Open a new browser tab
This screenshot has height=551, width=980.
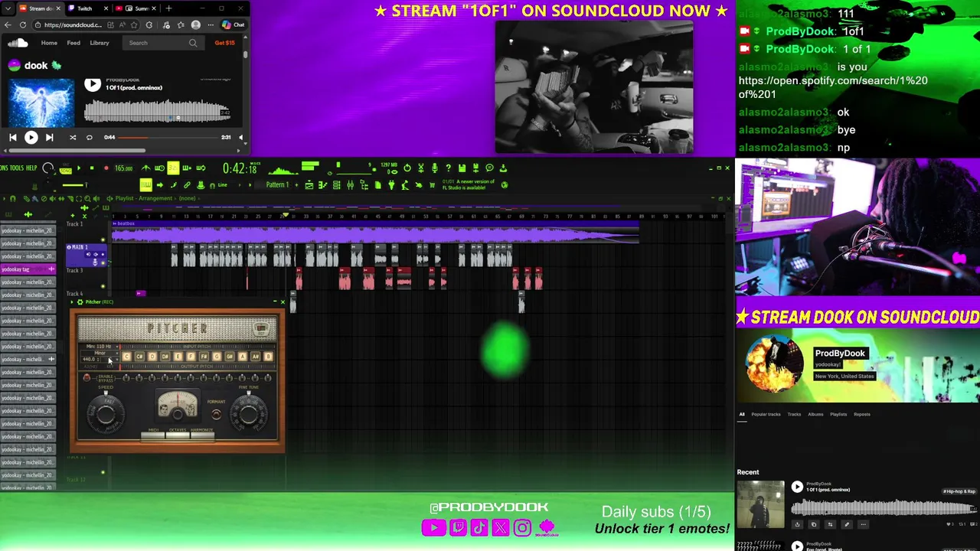(168, 8)
